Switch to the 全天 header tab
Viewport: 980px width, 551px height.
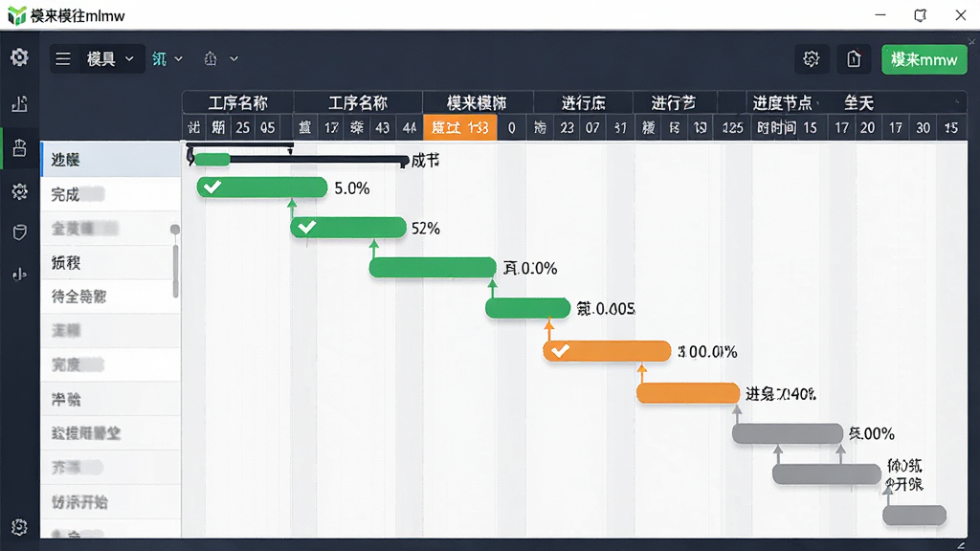pos(858,102)
